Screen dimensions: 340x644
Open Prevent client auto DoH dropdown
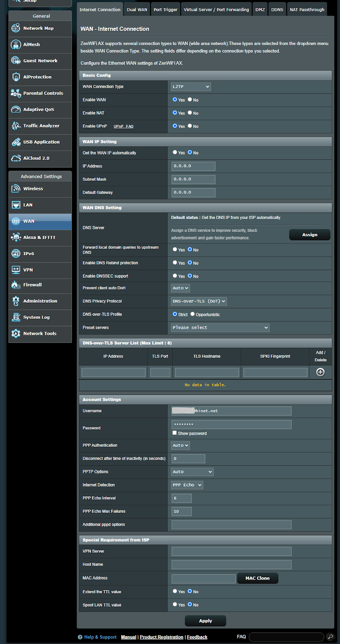click(180, 288)
